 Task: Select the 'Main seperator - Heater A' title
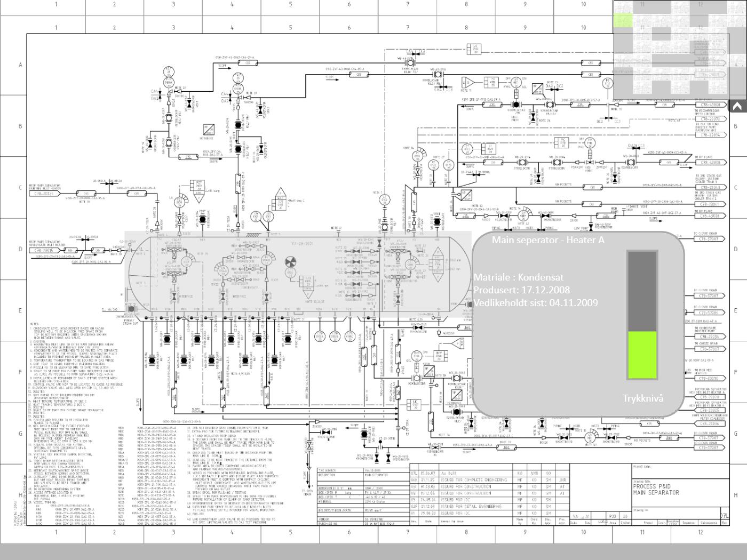(548, 240)
